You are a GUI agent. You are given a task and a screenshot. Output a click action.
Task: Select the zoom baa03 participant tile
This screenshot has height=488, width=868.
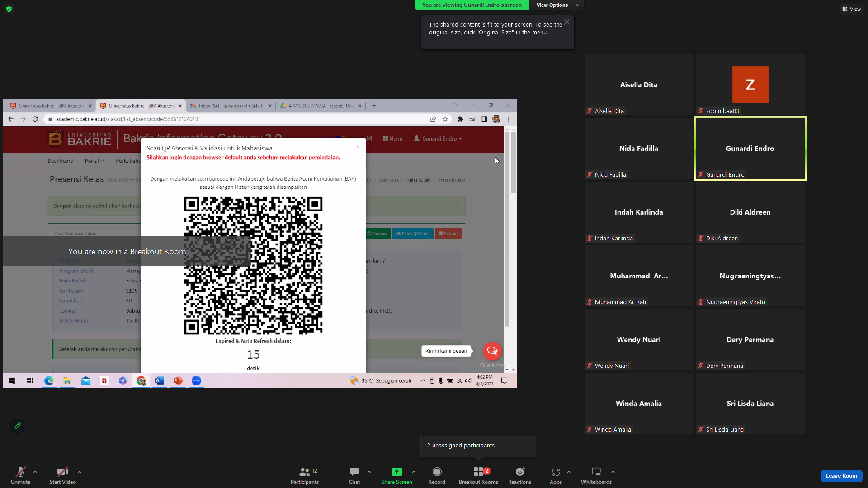pos(750,85)
